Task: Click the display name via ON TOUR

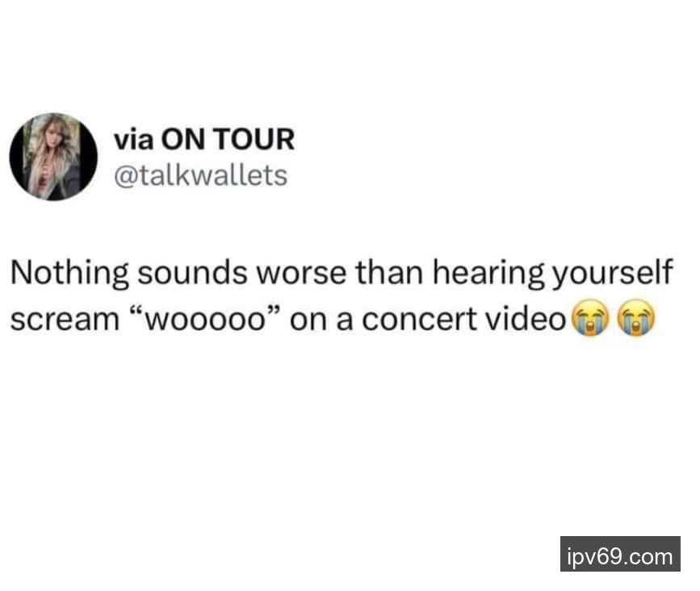Action: [204, 139]
